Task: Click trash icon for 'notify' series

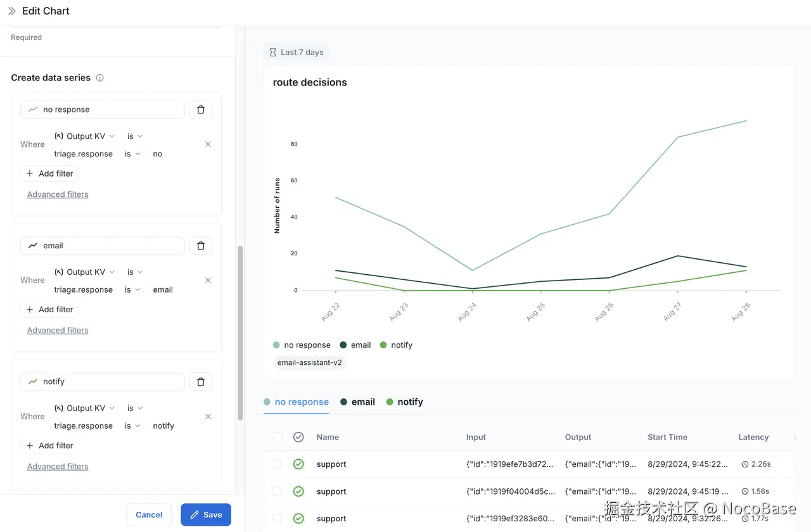Action: (201, 382)
